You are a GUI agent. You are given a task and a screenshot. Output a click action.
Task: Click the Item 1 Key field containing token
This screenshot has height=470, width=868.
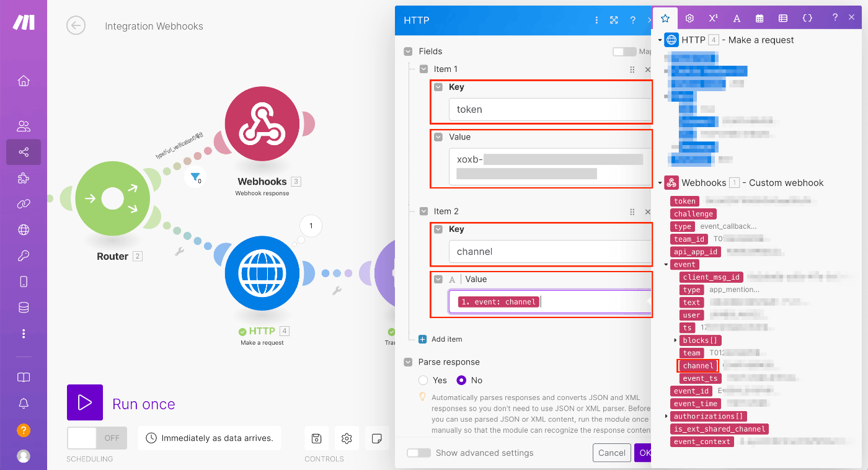(550, 110)
